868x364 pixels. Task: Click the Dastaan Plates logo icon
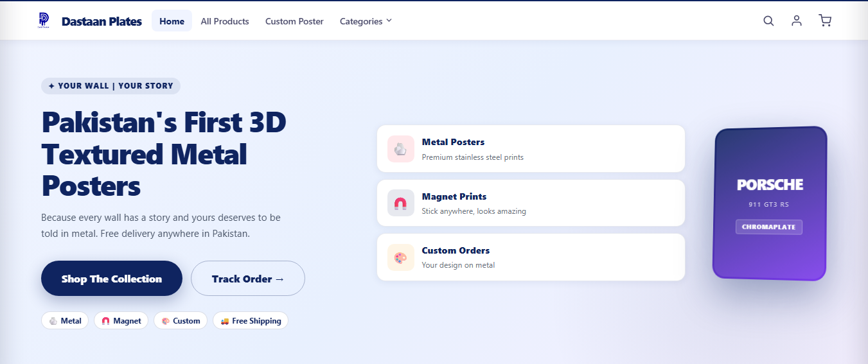[x=44, y=21]
